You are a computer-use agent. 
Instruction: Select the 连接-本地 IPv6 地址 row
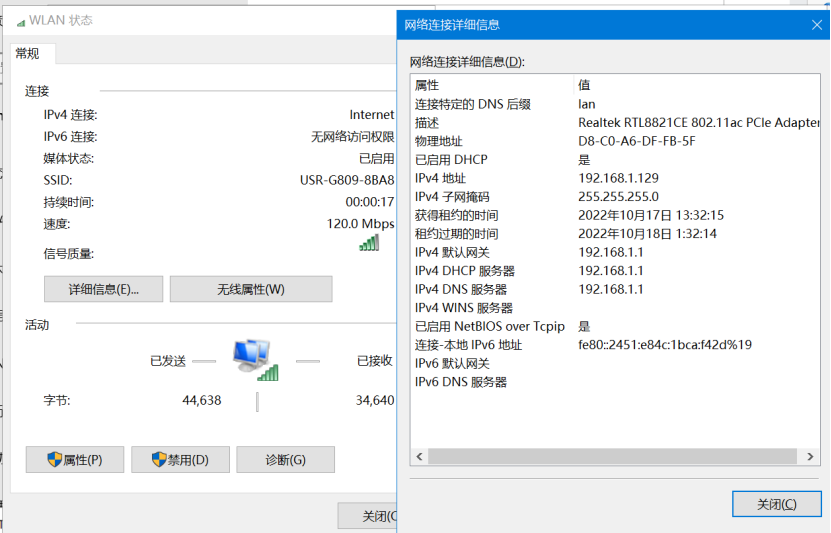(468, 345)
